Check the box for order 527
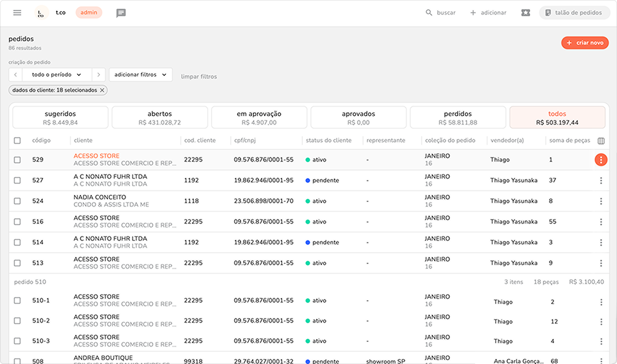This screenshot has width=617, height=364. 17,180
